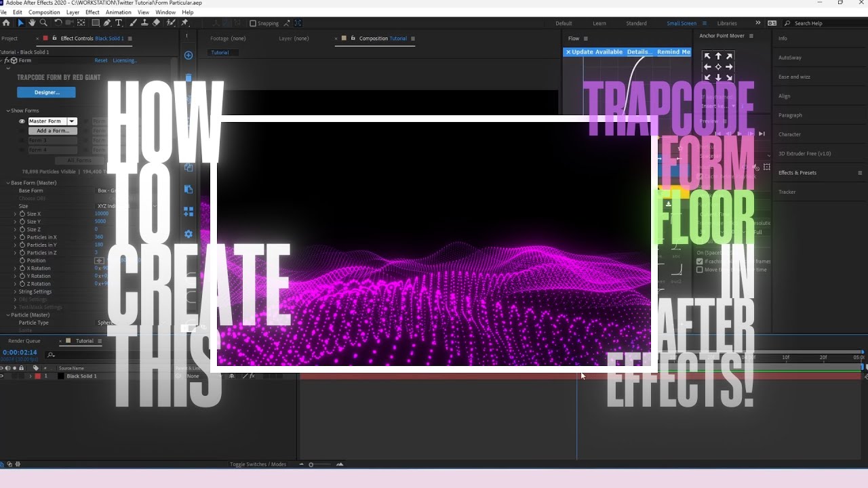Image resolution: width=868 pixels, height=488 pixels.
Task: Toggle Particles in Y stopwatch
Action: [22, 245]
